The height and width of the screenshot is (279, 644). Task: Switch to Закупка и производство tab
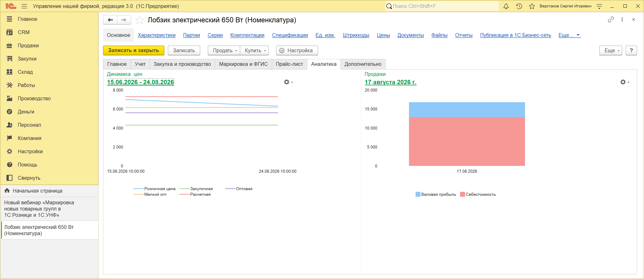point(182,64)
